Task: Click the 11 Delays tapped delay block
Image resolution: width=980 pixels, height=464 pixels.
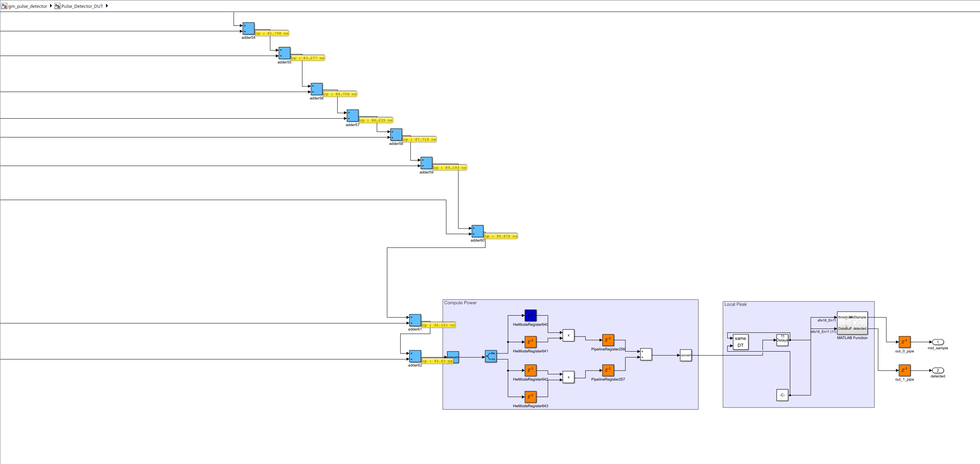Action: pos(782,340)
